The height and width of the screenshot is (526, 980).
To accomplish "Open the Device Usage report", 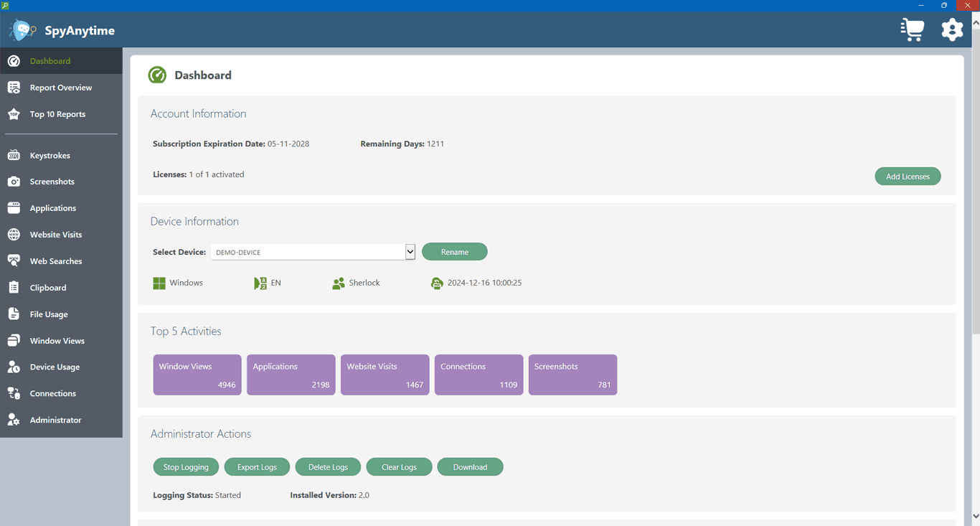I will pos(61,367).
